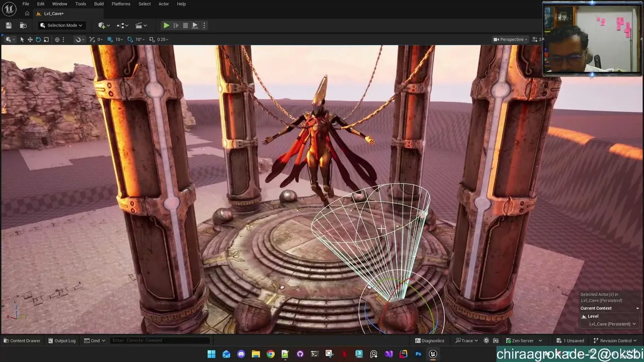644x362 pixels.
Task: Open the Output Log
Action: (x=62, y=340)
